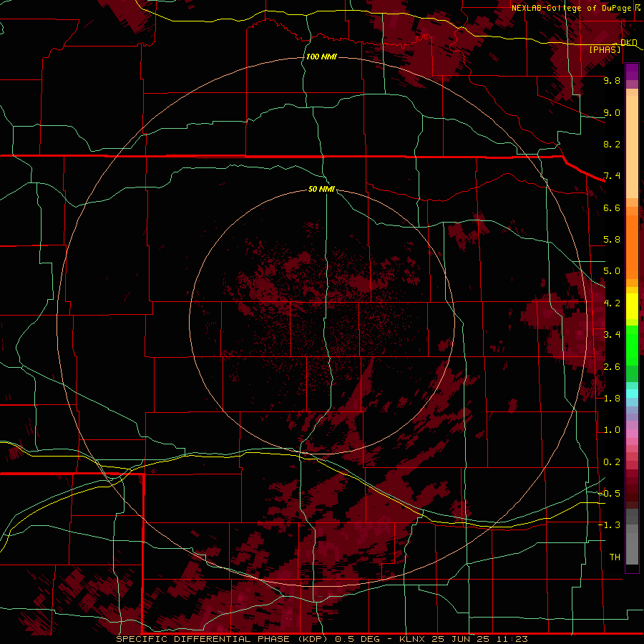Click the 50 NMI range ring label

(321, 189)
